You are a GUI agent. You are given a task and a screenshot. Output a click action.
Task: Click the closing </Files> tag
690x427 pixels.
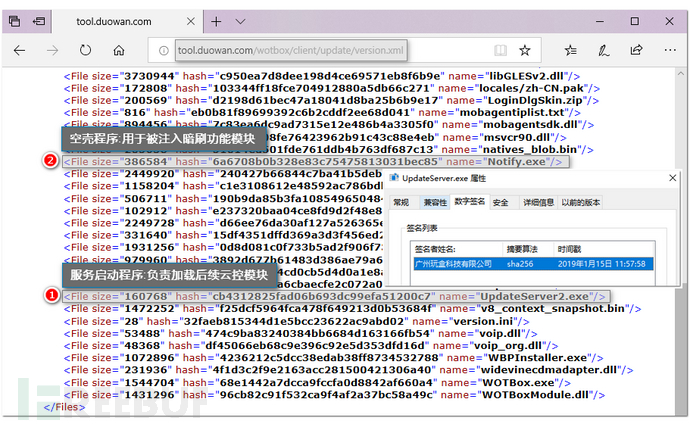[x=64, y=407]
